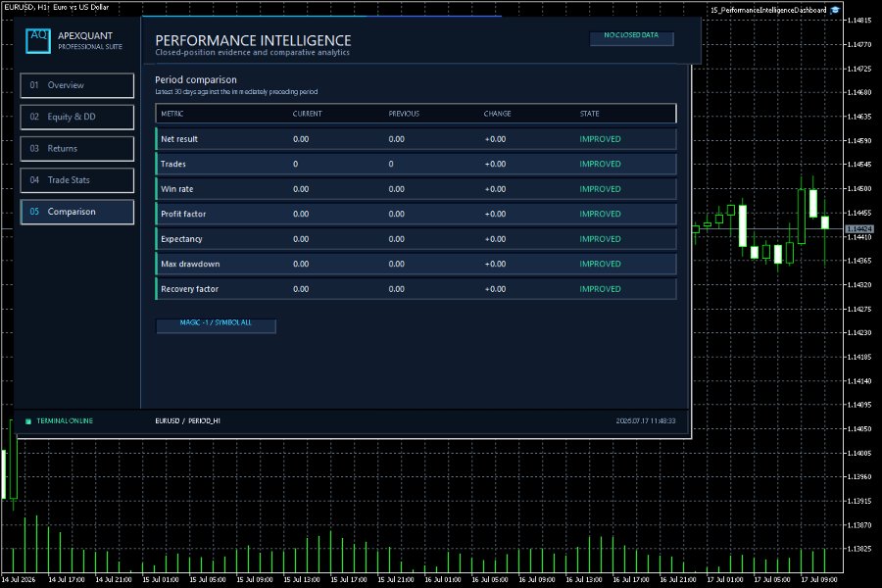Switch to the 04 Trade Stats tab
Screen dimensions: 882x588
pos(77,180)
